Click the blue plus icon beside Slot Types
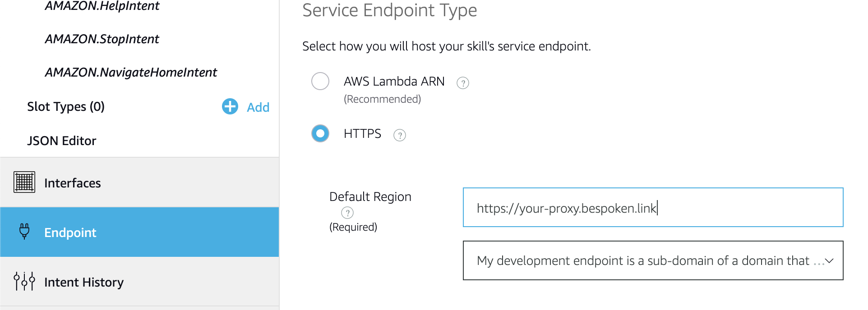This screenshot has width=868, height=310. pos(230,107)
